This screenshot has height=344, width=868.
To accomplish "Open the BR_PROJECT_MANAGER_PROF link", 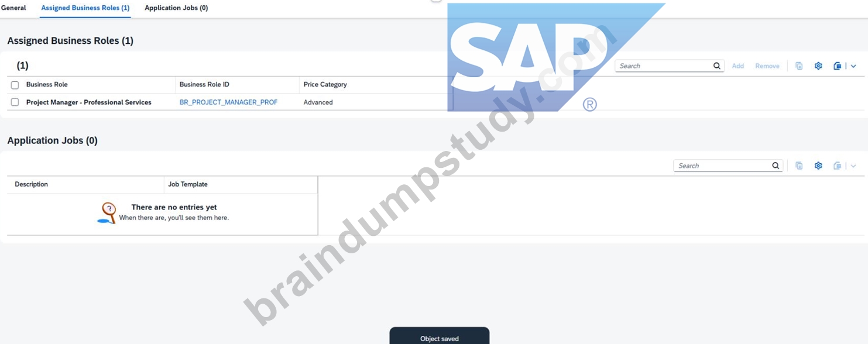I will click(228, 102).
